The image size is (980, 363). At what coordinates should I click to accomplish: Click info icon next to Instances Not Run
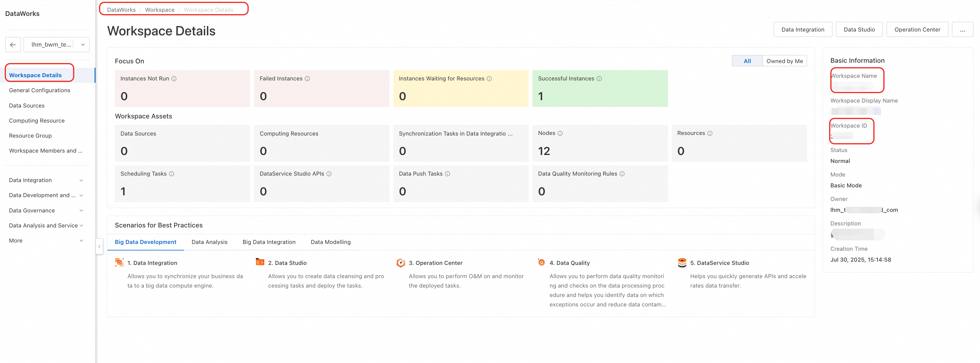pyautogui.click(x=174, y=79)
